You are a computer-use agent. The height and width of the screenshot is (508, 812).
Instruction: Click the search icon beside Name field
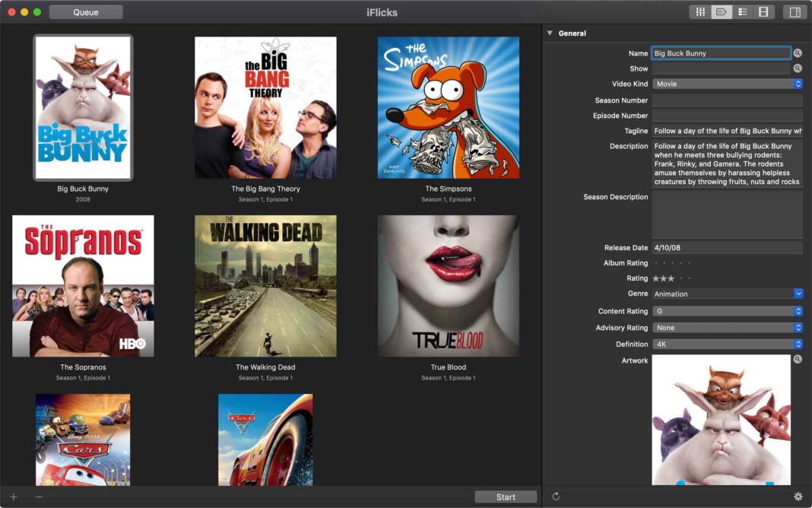[x=798, y=53]
